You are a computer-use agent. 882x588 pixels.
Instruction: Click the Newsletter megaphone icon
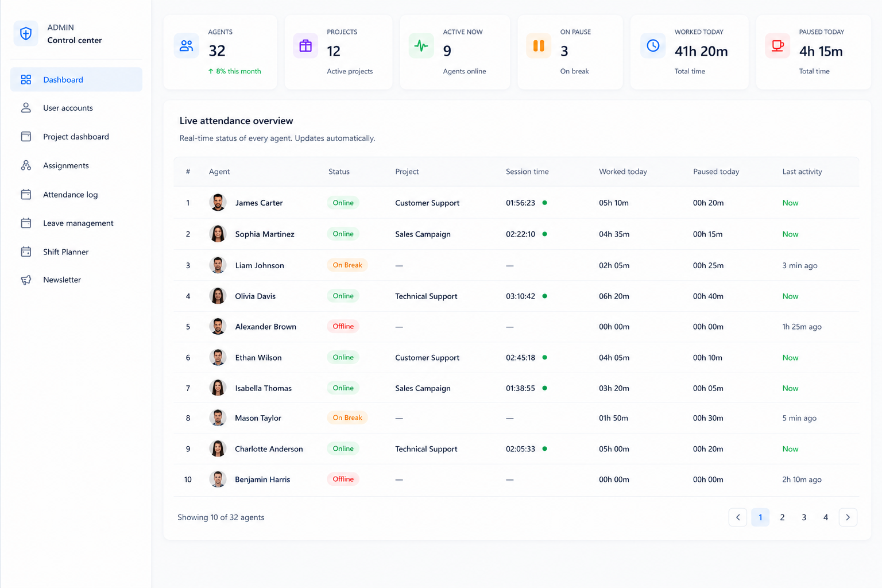pos(26,280)
